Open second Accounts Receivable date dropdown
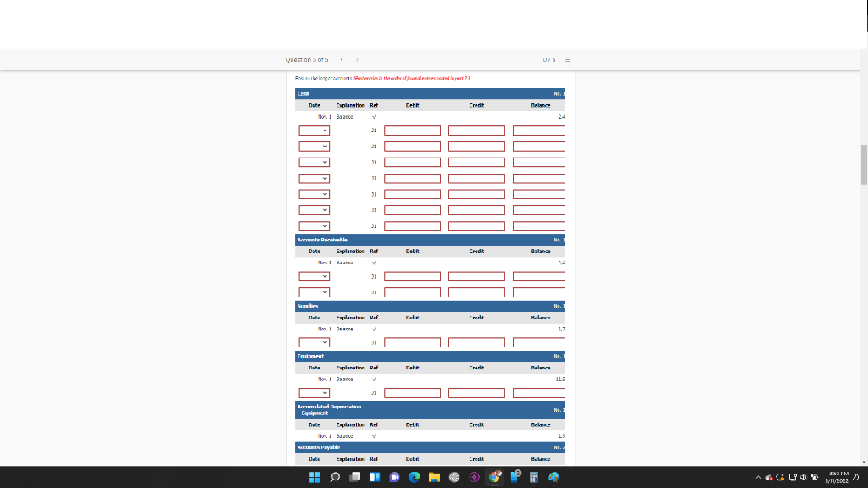 click(x=314, y=292)
